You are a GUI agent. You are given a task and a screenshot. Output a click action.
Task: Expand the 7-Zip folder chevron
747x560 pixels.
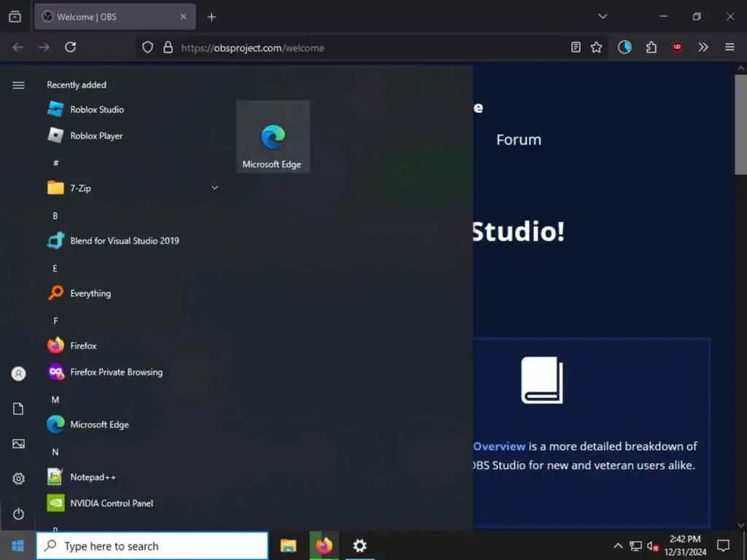click(215, 188)
